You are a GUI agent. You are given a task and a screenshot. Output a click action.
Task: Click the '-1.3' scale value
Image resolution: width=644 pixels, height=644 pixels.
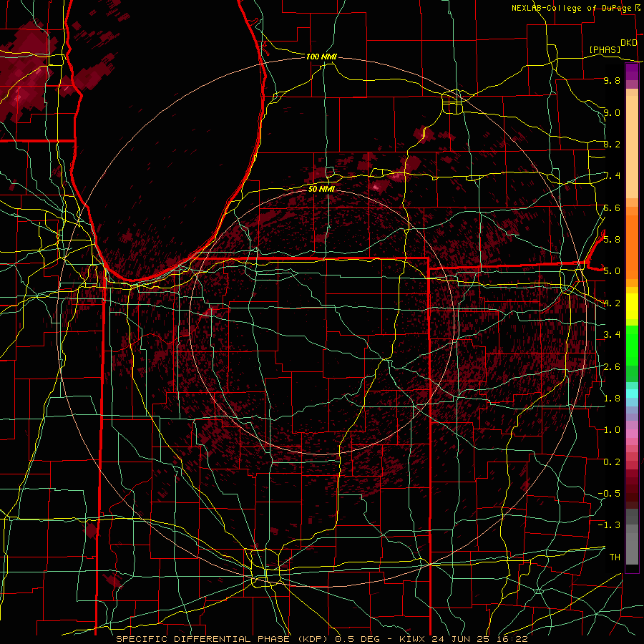pyautogui.click(x=609, y=525)
